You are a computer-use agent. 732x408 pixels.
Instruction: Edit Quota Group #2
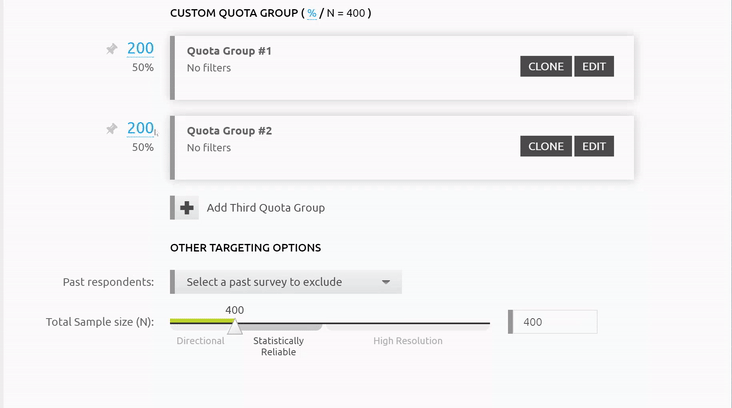click(x=594, y=146)
